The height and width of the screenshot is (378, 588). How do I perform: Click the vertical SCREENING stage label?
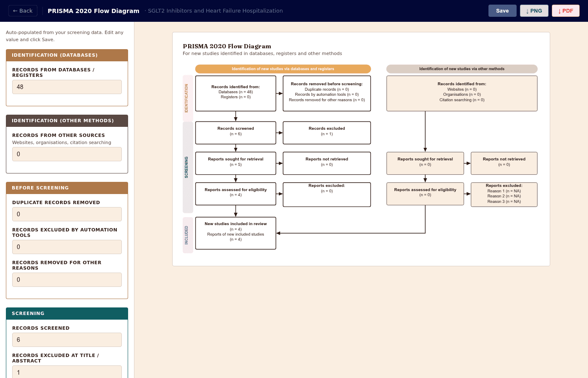coord(188,167)
